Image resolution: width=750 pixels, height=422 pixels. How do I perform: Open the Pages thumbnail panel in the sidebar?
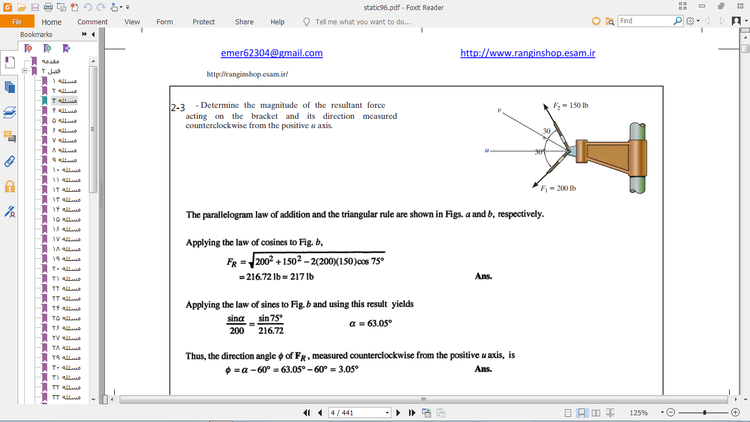click(x=10, y=86)
